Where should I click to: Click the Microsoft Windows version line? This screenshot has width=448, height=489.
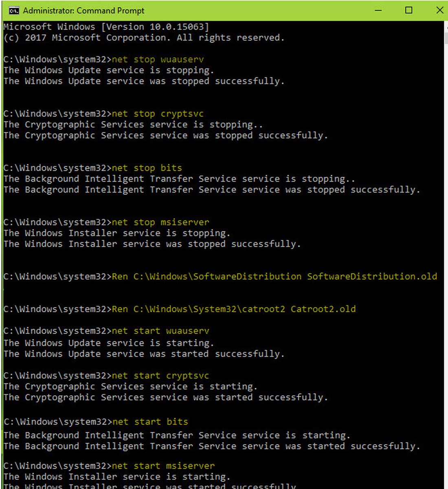pyautogui.click(x=106, y=27)
